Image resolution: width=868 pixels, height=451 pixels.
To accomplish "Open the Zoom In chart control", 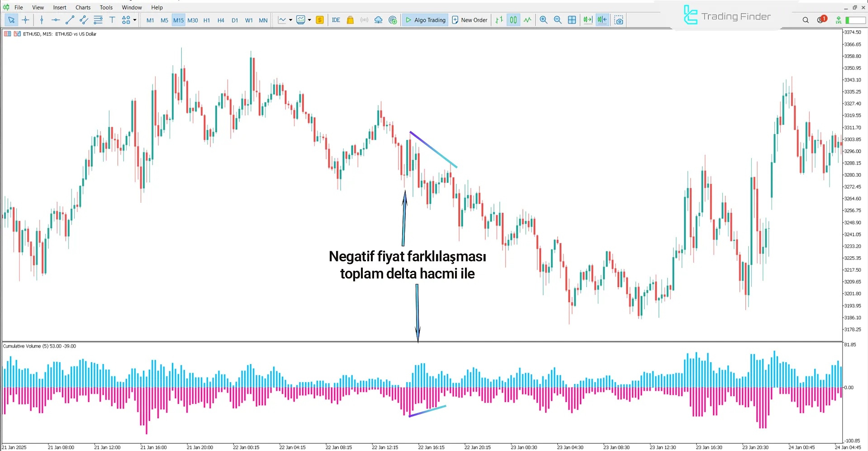I will coord(543,20).
